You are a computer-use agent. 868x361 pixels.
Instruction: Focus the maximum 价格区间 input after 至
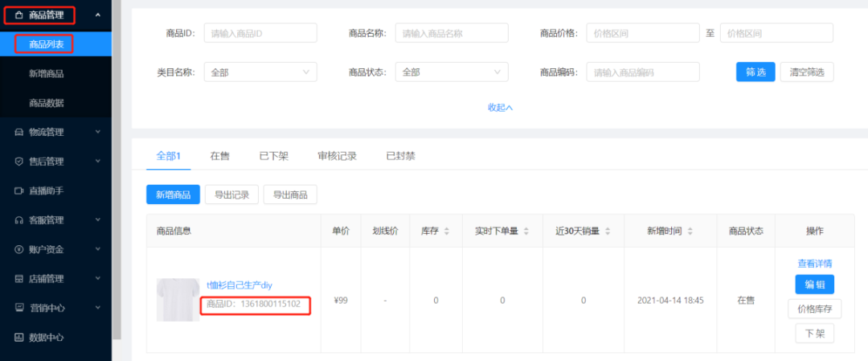[776, 33]
